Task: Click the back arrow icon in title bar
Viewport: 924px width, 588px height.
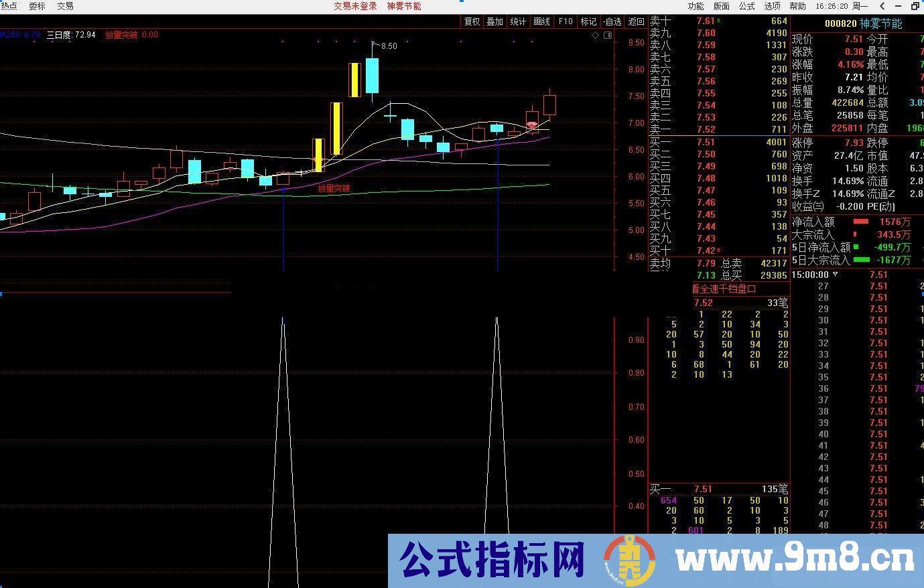Action: tap(881, 6)
